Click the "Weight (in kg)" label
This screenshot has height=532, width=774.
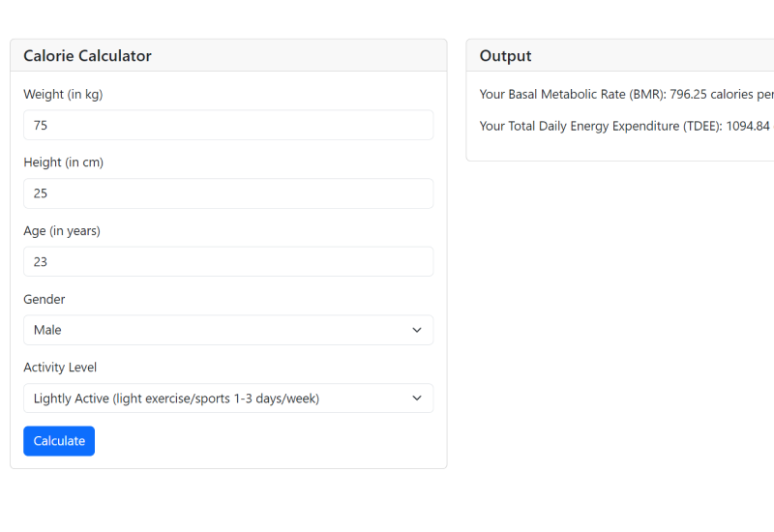point(63,95)
